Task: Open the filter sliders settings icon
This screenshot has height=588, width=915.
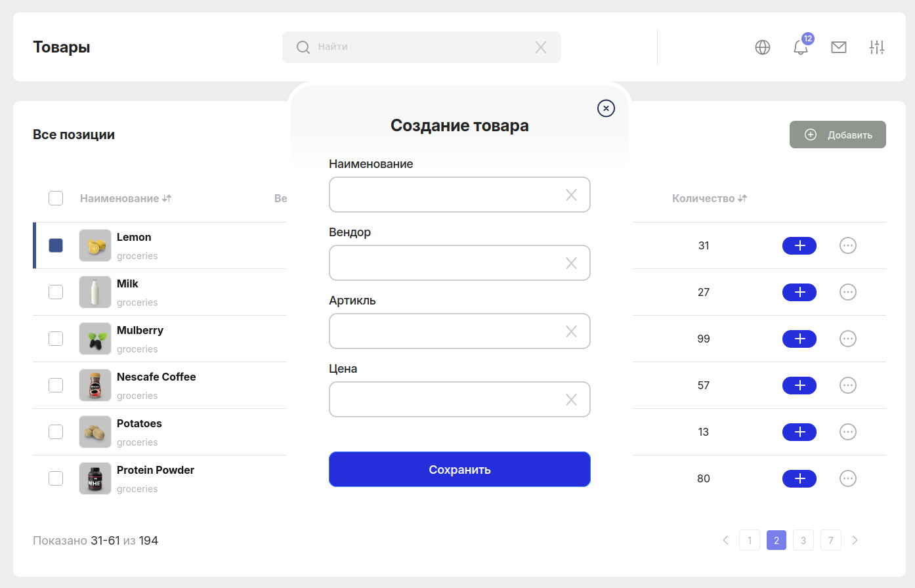Action: tap(877, 47)
